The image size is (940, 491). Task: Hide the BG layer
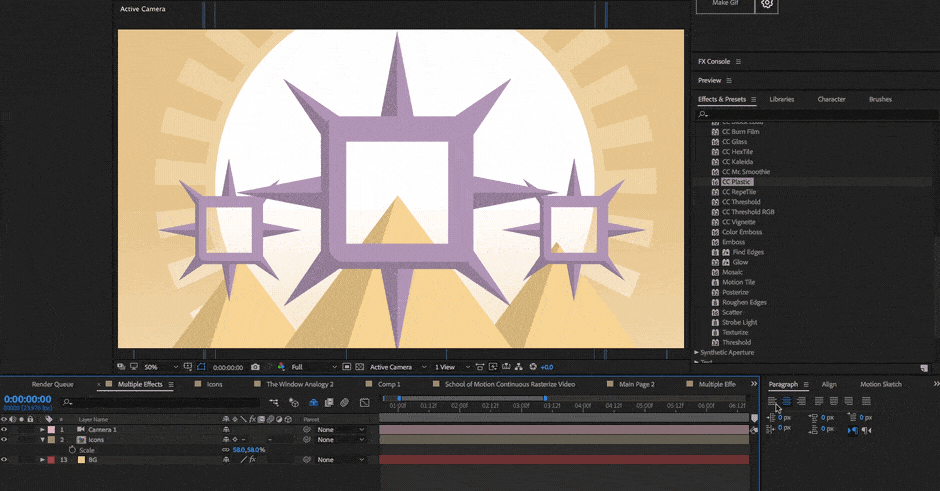[x=4, y=460]
